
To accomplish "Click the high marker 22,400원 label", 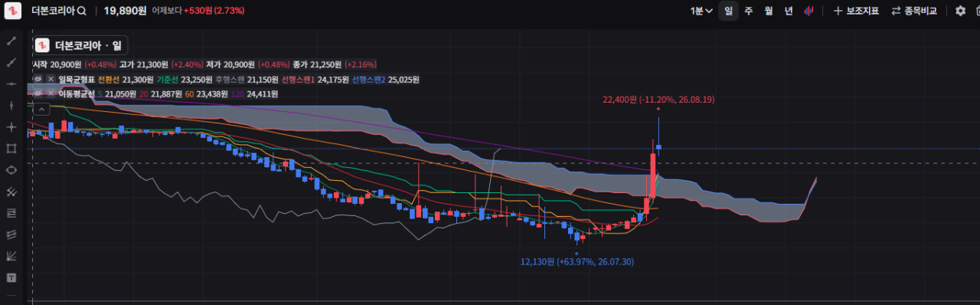I will [659, 99].
